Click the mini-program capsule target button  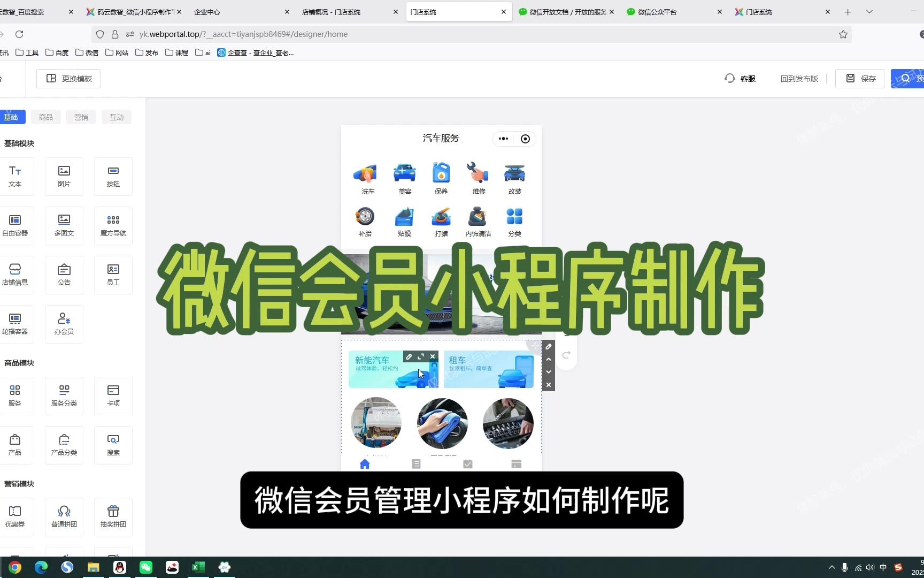click(525, 139)
